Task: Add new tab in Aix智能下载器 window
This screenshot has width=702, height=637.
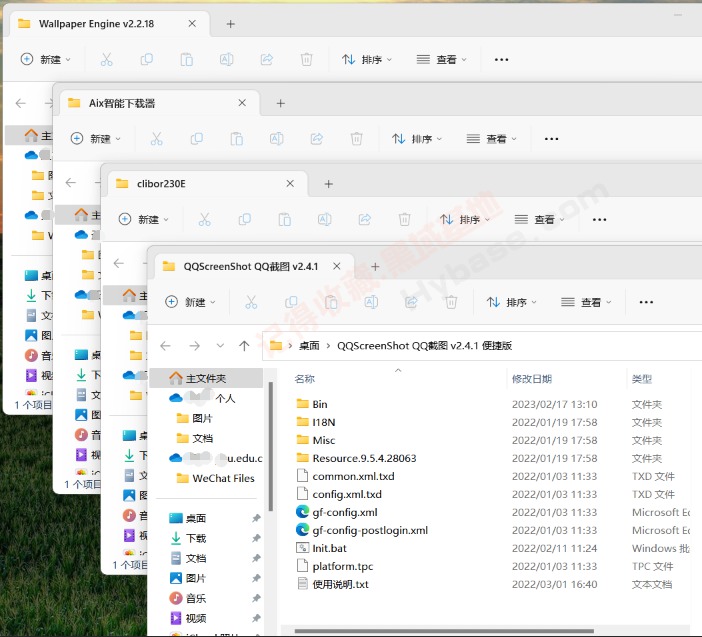Action: [281, 104]
